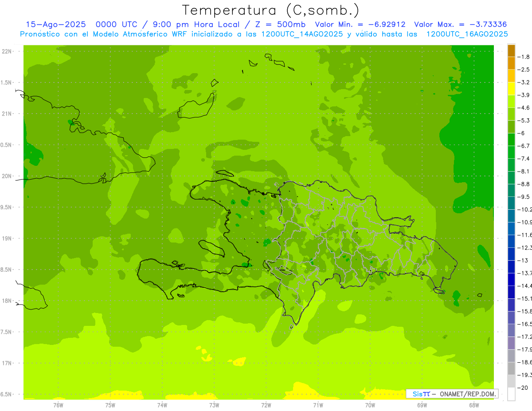Click the '17N' latitude label

tap(7, 363)
